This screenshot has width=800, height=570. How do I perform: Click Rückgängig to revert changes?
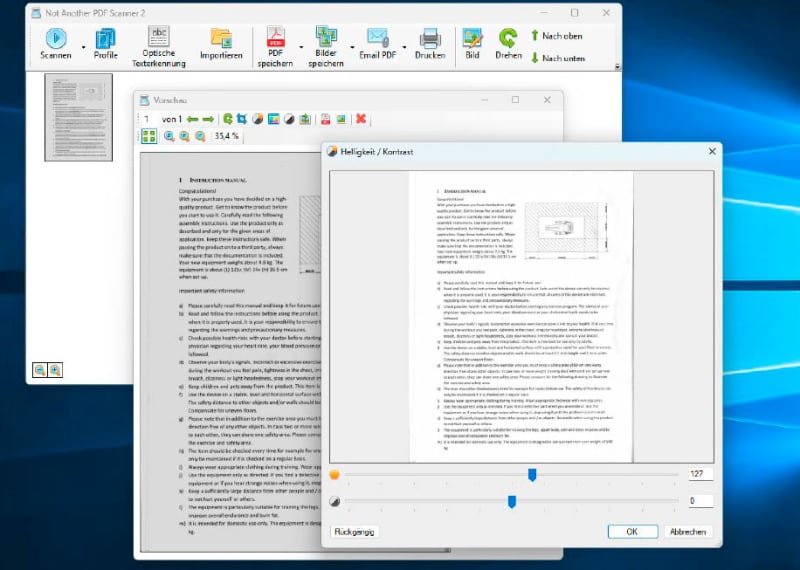pyautogui.click(x=354, y=532)
